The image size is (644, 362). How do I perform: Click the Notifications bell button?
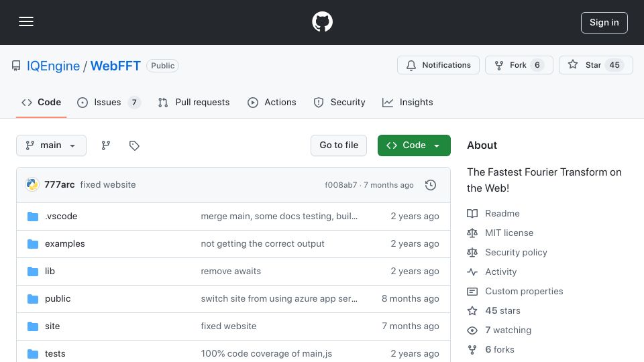pos(438,65)
